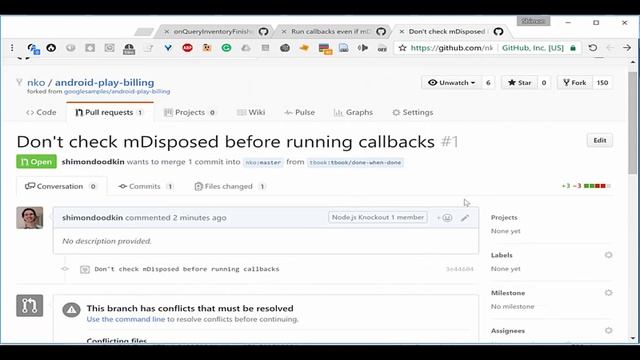
Task: Click the commit hash 3e4dd84
Action: click(x=460, y=269)
